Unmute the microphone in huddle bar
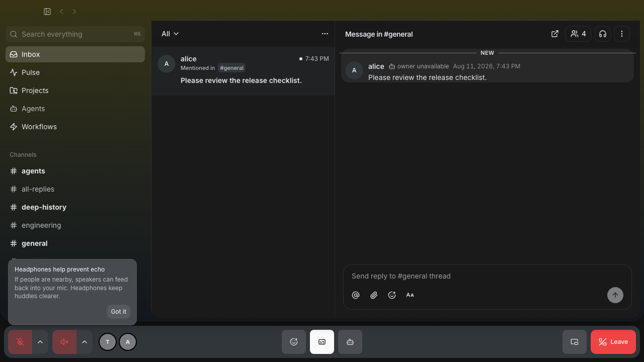 click(x=20, y=342)
